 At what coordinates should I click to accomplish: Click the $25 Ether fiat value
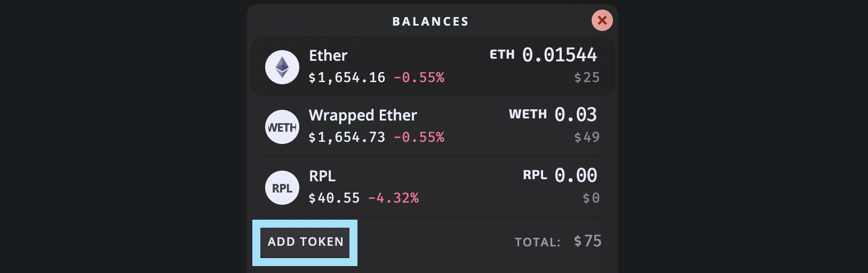(x=587, y=78)
